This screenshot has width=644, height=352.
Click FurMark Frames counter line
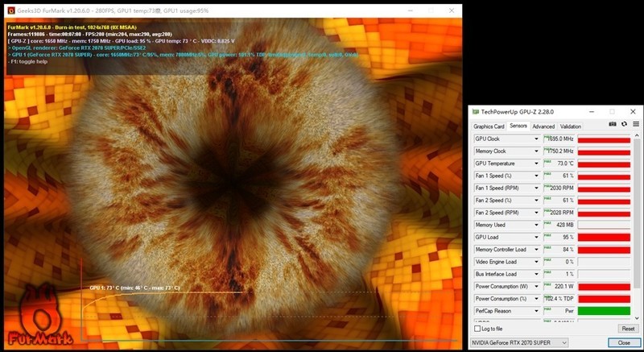click(90, 35)
